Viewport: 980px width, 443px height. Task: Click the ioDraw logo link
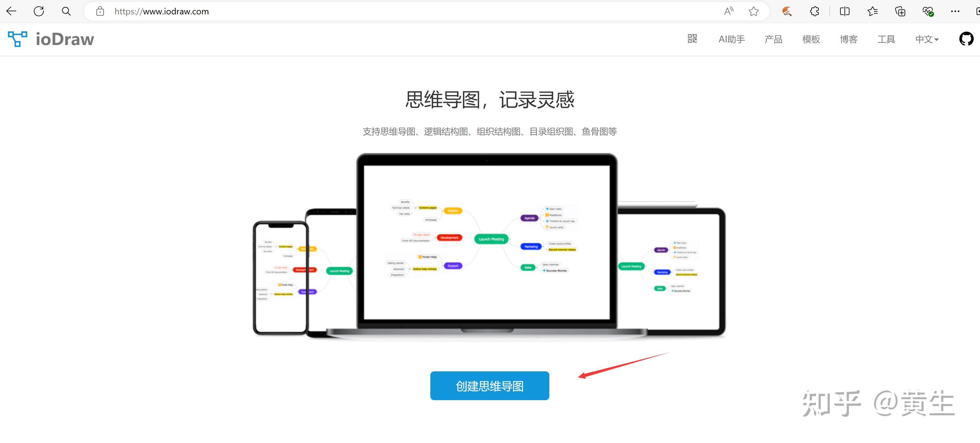51,39
